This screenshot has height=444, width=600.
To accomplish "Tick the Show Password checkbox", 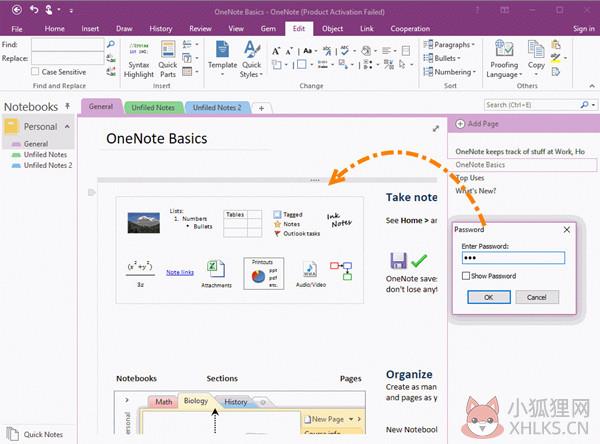I will [466, 276].
